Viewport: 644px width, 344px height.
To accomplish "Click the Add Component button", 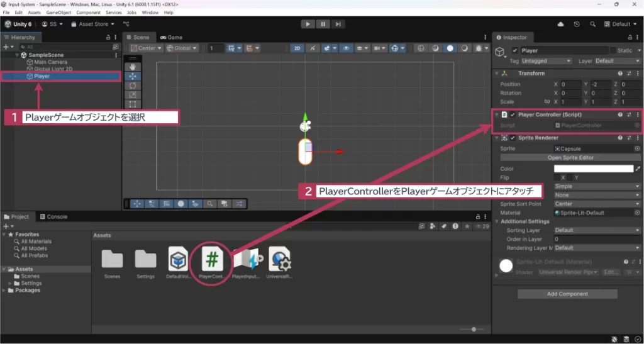I will point(567,294).
